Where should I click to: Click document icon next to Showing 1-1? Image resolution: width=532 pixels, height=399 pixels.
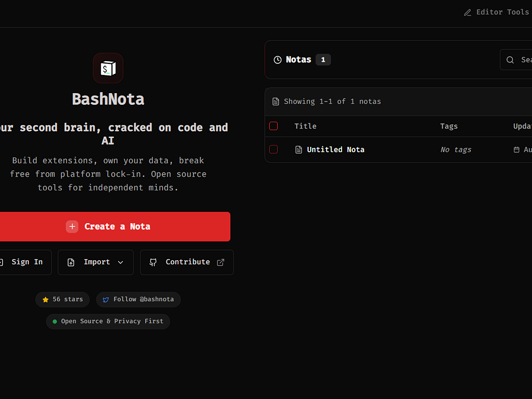pyautogui.click(x=276, y=102)
